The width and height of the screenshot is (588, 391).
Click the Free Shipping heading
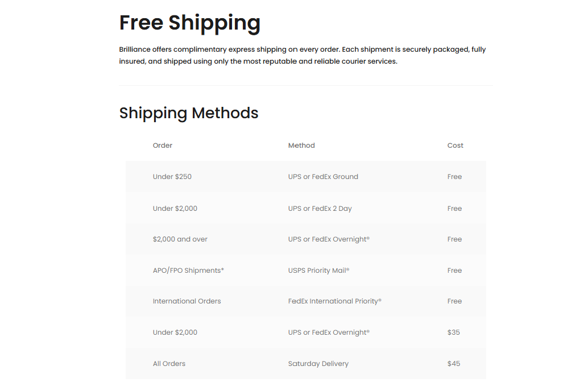pyautogui.click(x=190, y=23)
